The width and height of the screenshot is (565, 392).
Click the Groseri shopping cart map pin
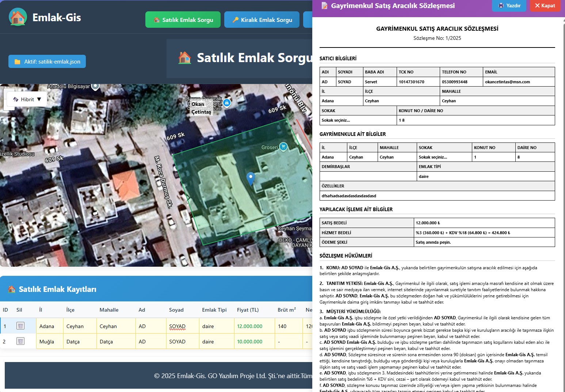coord(283,147)
